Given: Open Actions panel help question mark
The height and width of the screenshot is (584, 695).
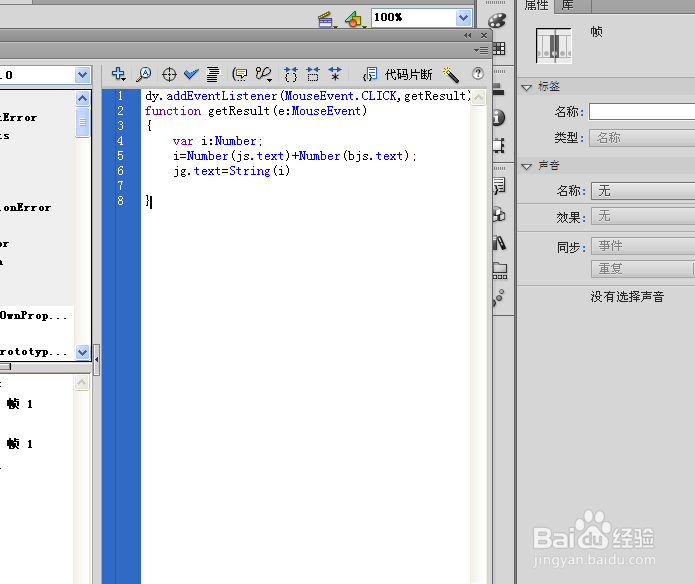Looking at the screenshot, I should 478,74.
